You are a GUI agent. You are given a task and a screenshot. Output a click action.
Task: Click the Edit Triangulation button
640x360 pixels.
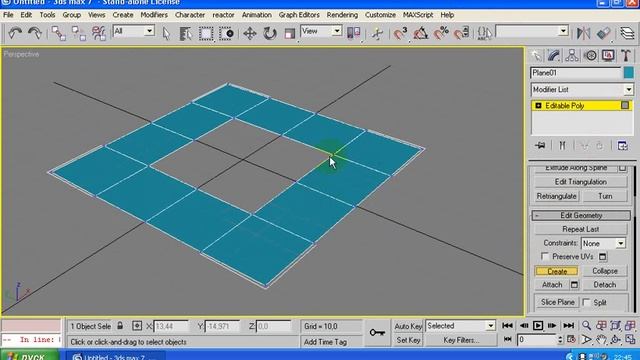[580, 182]
